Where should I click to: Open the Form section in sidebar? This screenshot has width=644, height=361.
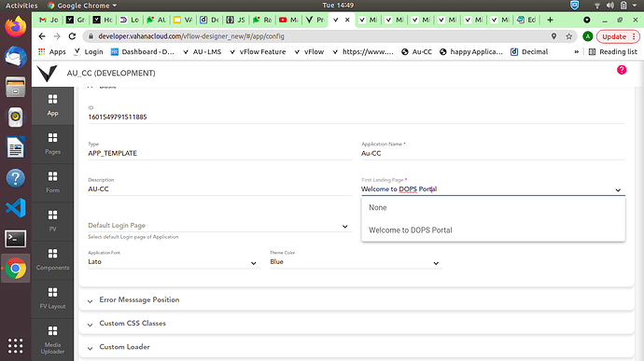[52, 182]
